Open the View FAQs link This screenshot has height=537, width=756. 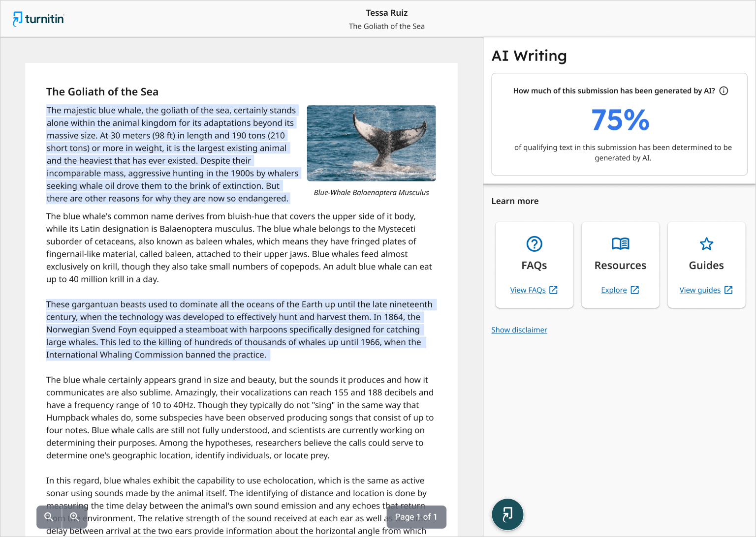pos(528,290)
